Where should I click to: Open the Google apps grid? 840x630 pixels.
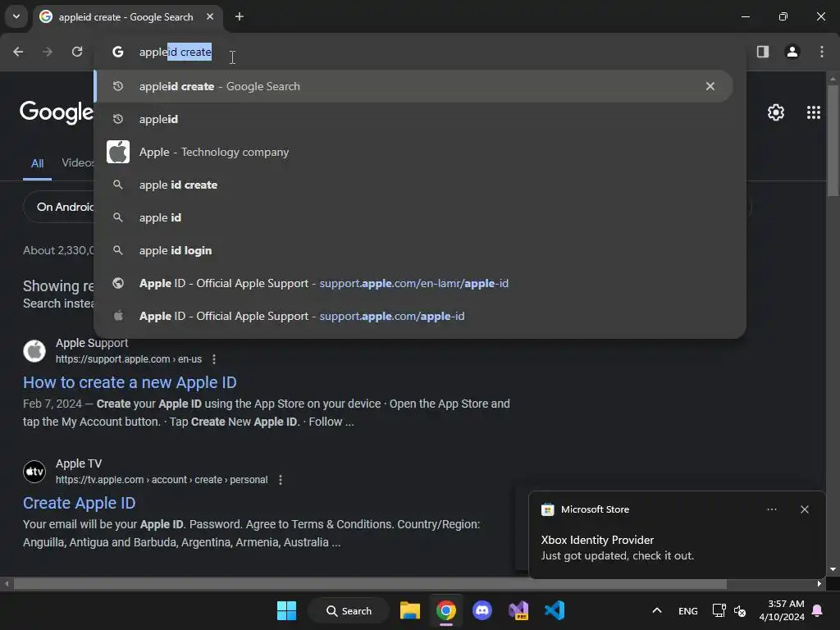813,112
